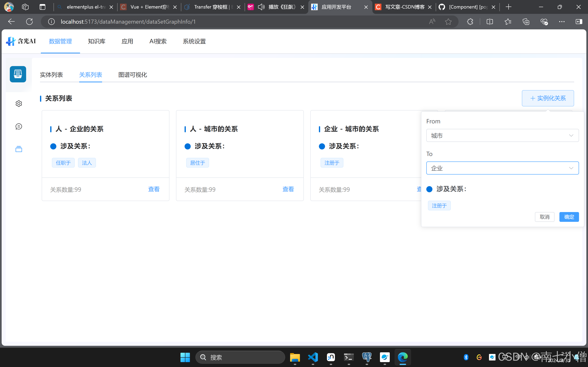View the 人-企业 relations via 查看 link
588x367 pixels.
click(154, 189)
